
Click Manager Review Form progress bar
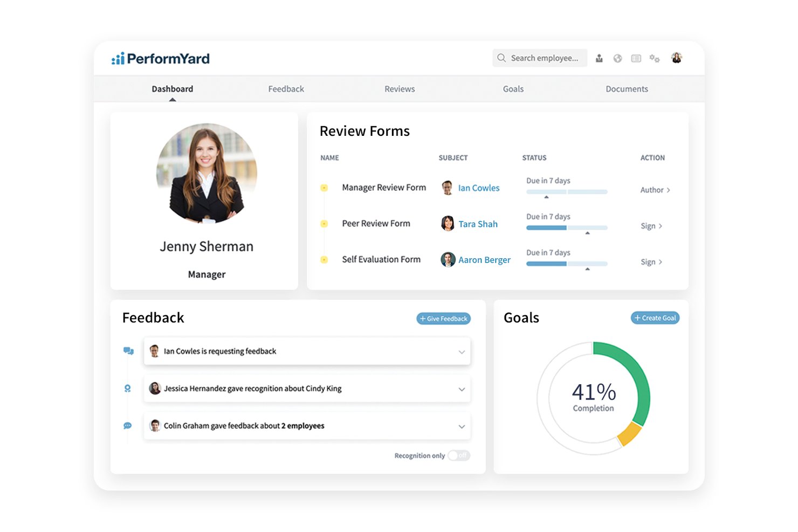coord(567,192)
